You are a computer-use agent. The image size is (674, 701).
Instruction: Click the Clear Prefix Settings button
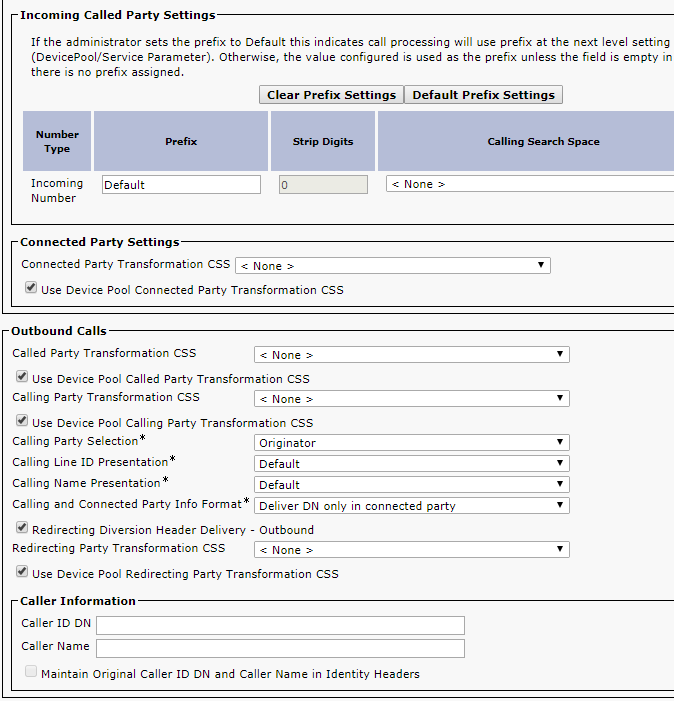[x=331, y=95]
